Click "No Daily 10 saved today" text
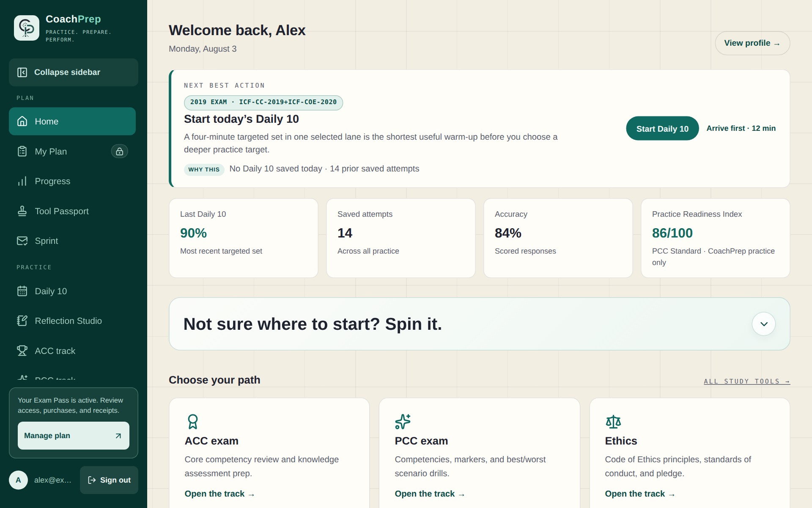This screenshot has height=508, width=812. pos(276,169)
